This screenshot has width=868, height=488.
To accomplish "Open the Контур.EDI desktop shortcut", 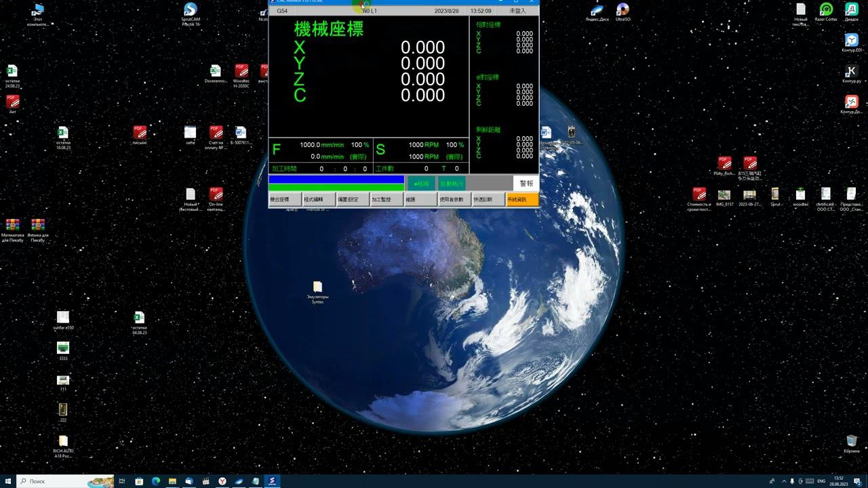I will tap(852, 43).
